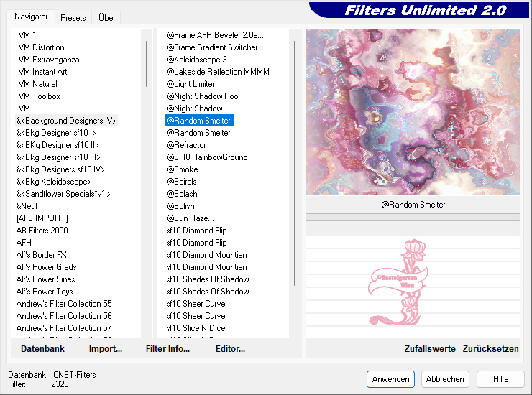Select Andrew's Filter Collection 57

pos(64,328)
